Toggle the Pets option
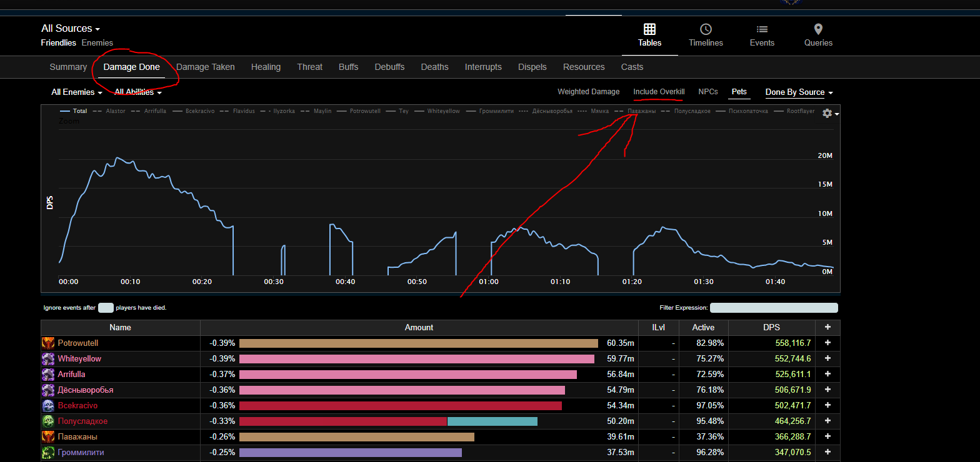This screenshot has height=462, width=980. click(x=739, y=92)
